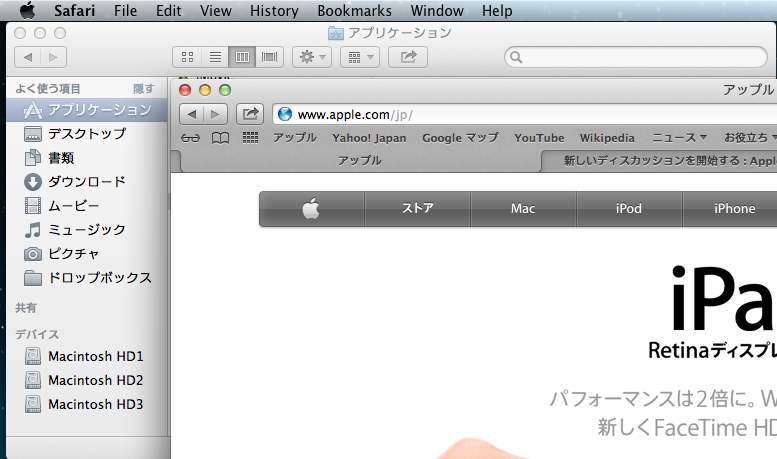Image resolution: width=777 pixels, height=459 pixels.
Task: Click the Safari address bar URL
Action: [x=355, y=115]
